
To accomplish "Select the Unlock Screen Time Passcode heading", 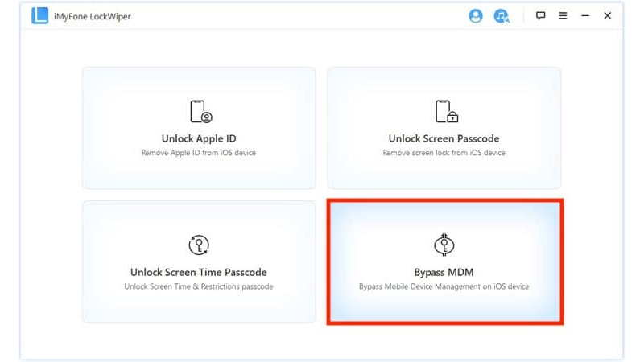I will coord(199,272).
